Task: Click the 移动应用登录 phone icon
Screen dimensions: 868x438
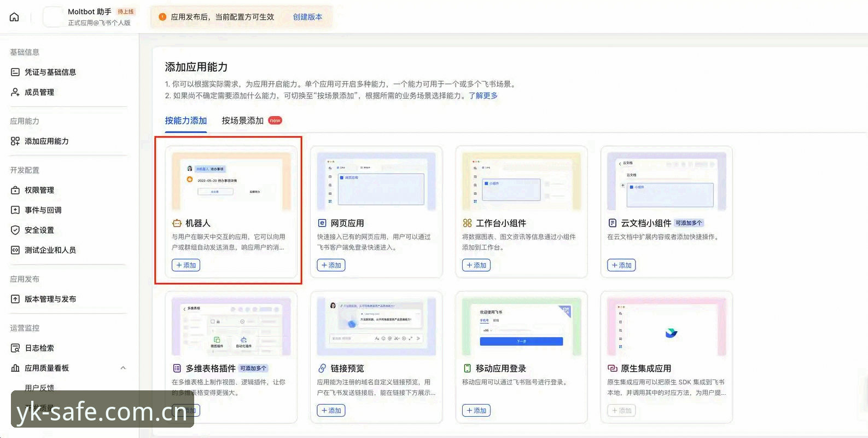Action: 467,368
